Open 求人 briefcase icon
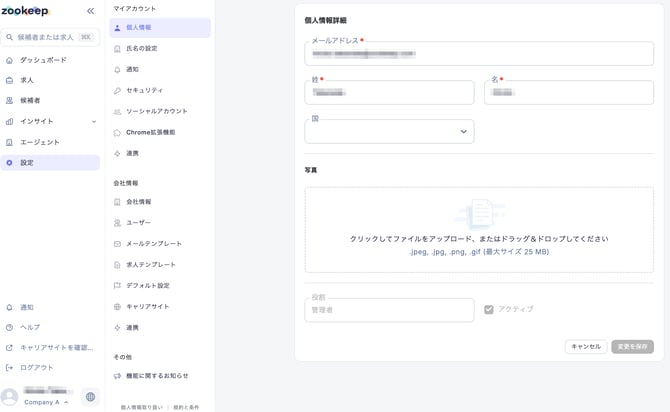This screenshot has width=670, height=412. click(x=9, y=80)
